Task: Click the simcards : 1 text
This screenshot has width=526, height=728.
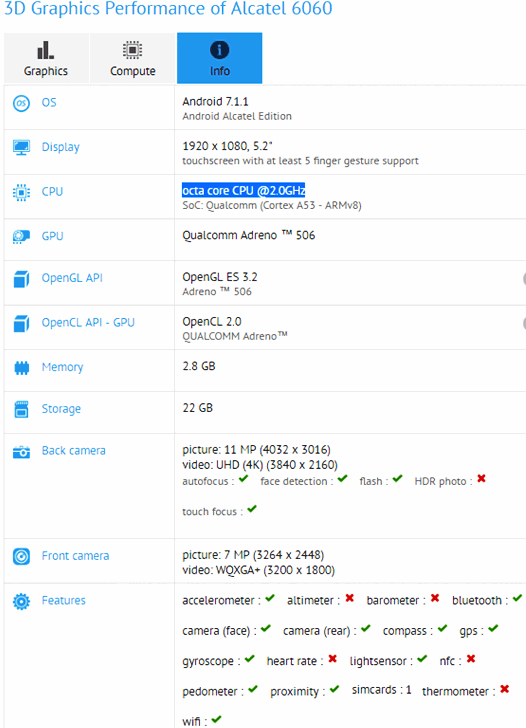Action: 382,690
